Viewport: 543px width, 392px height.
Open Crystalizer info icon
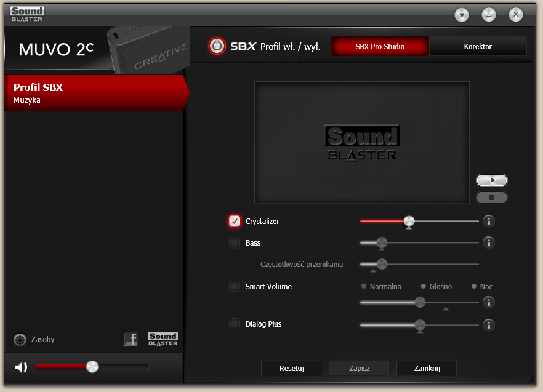[489, 221]
